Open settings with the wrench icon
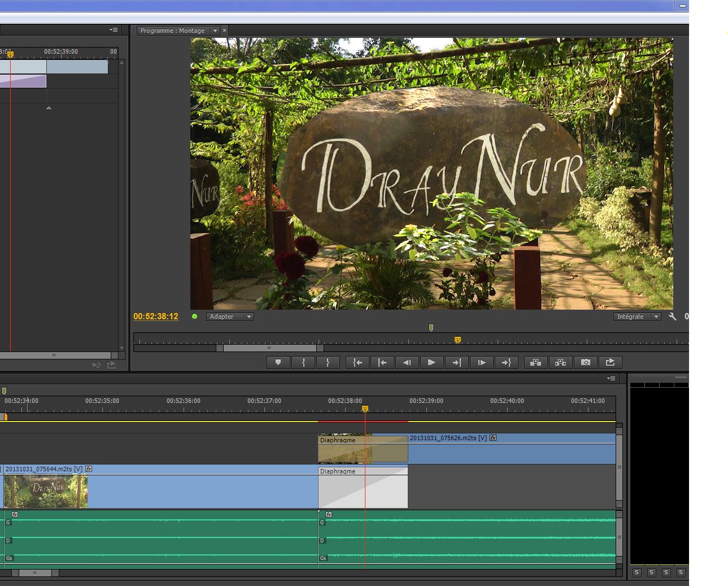The width and height of the screenshot is (728, 586). coord(672,317)
